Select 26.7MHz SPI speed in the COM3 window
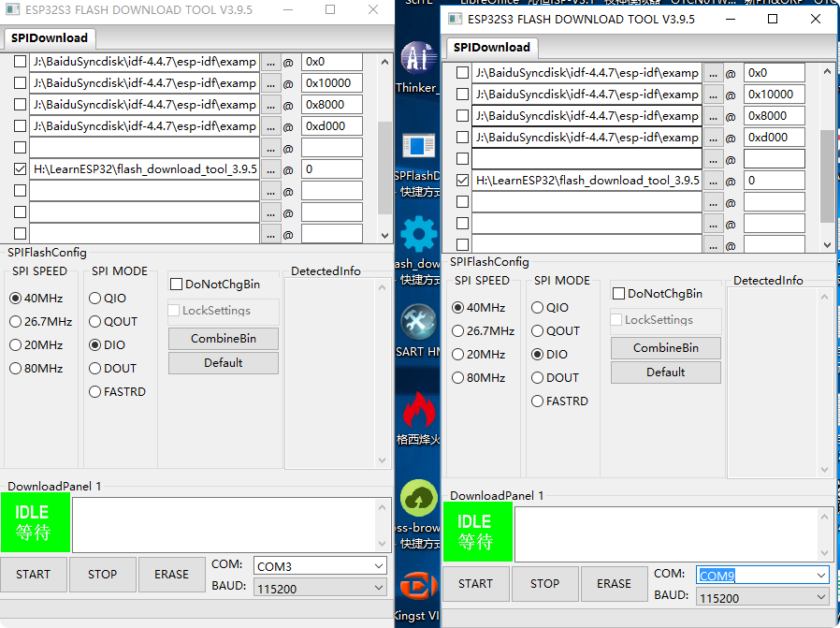The image size is (840, 628). click(41, 322)
